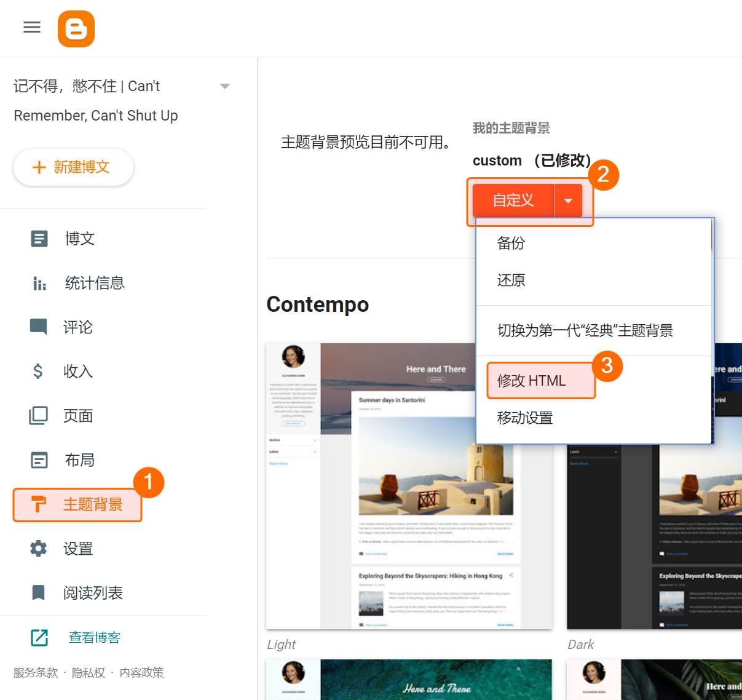
Task: Click the 新建博文 new post button
Action: pyautogui.click(x=73, y=167)
